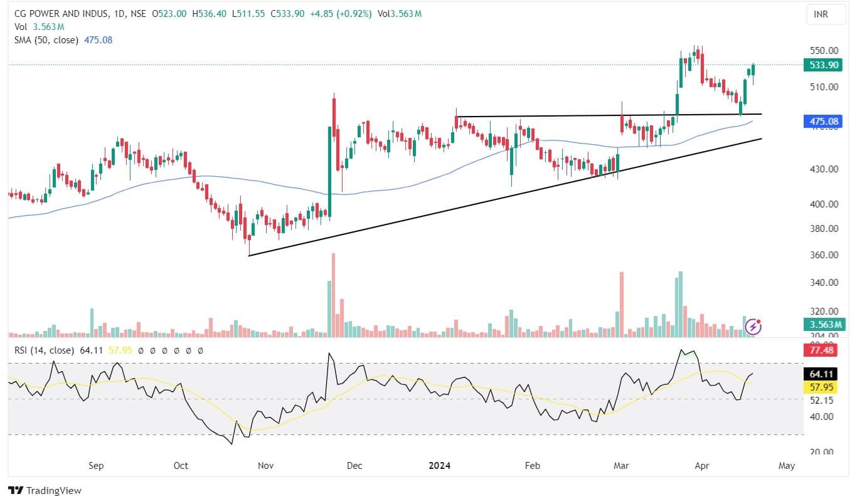Select the SMA (50, close) indicator legend
Viewport: 857px width, 504px height.
click(46, 40)
